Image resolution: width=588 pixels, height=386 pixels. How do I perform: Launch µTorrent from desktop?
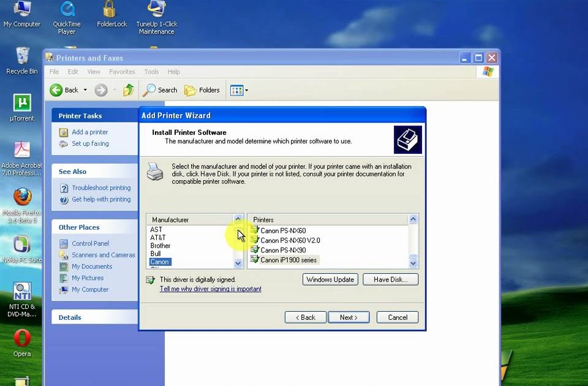[22, 108]
